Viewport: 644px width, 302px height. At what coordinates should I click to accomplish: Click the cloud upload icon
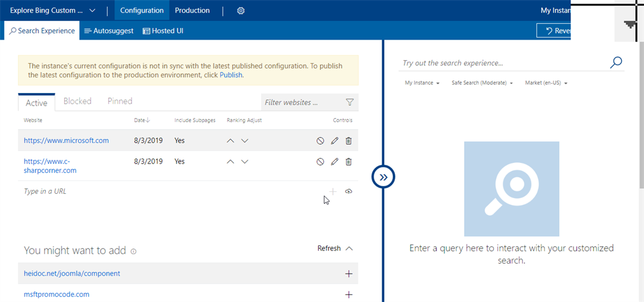tap(348, 191)
